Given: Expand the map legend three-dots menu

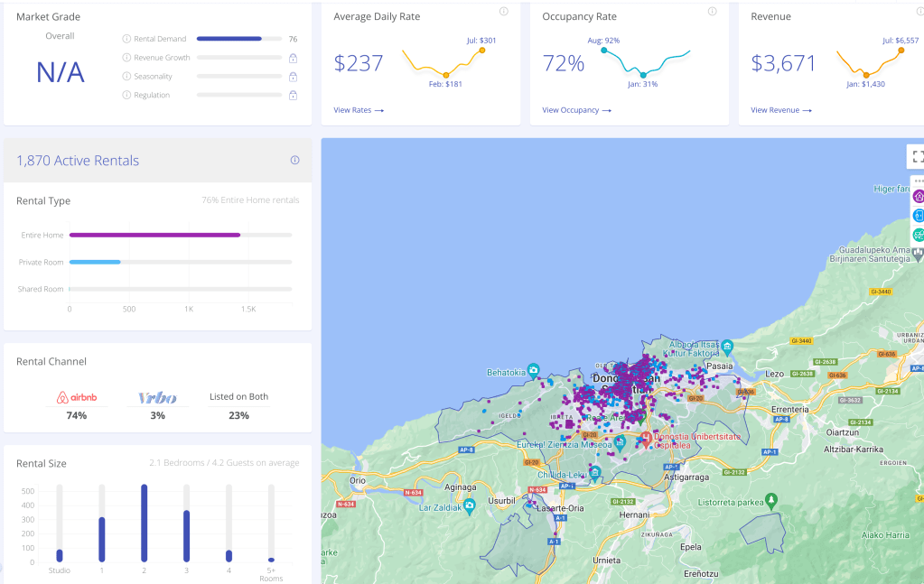Looking at the screenshot, I should tap(919, 181).
